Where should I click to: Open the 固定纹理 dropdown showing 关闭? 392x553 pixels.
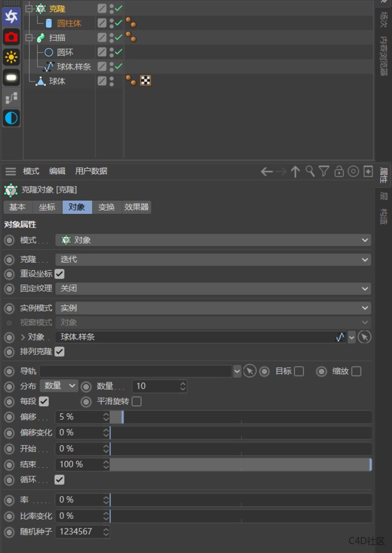pos(213,289)
